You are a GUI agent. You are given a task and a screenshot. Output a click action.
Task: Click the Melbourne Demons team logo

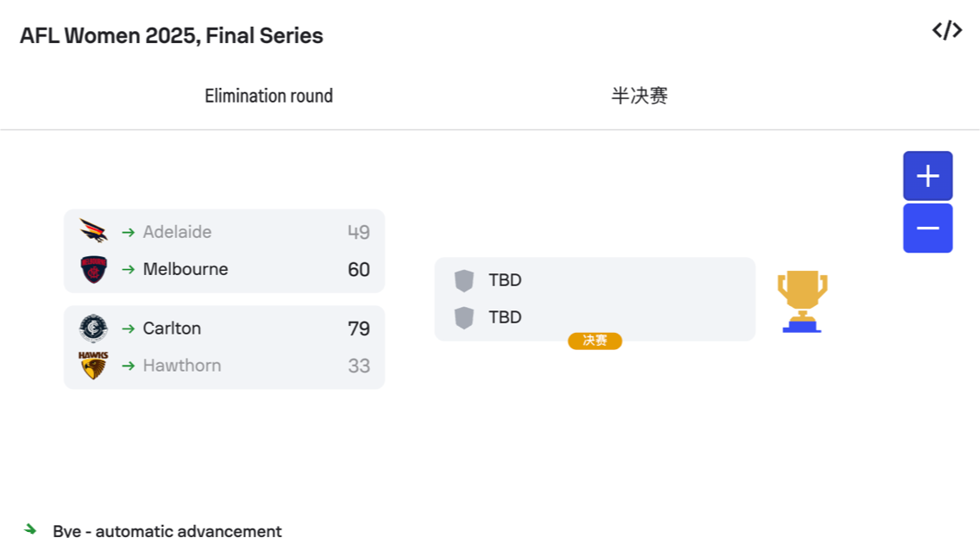[x=93, y=269]
